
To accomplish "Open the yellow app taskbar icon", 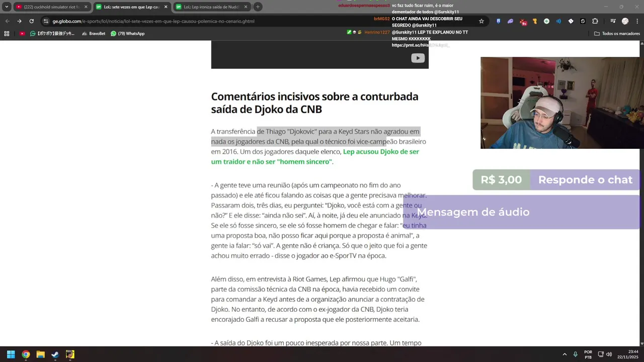I will (x=70, y=354).
